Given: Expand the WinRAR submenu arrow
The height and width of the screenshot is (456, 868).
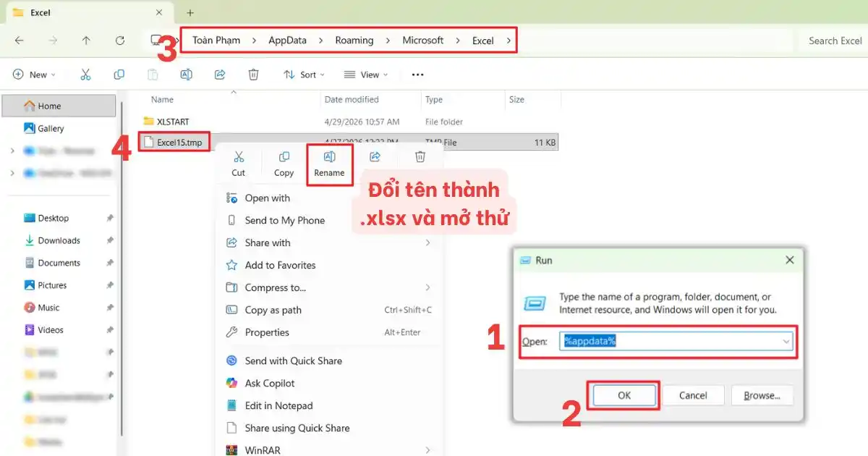Looking at the screenshot, I should (427, 450).
